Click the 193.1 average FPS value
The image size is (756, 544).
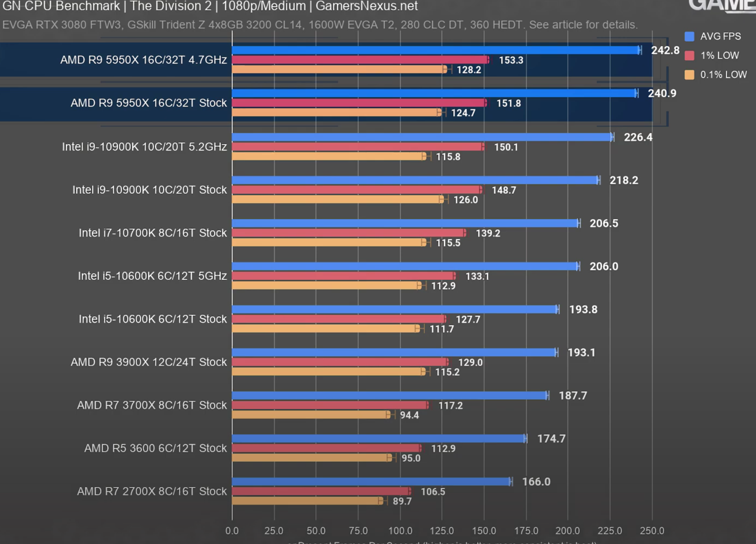pos(581,353)
